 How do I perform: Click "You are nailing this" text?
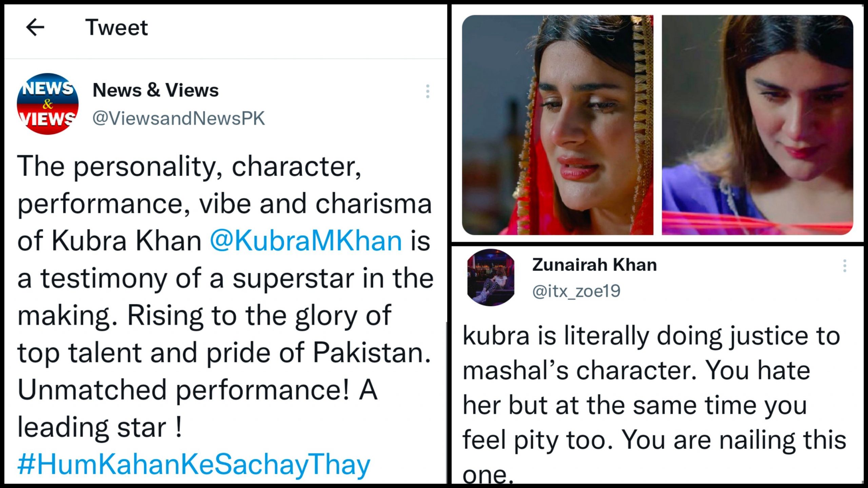pyautogui.click(x=734, y=440)
